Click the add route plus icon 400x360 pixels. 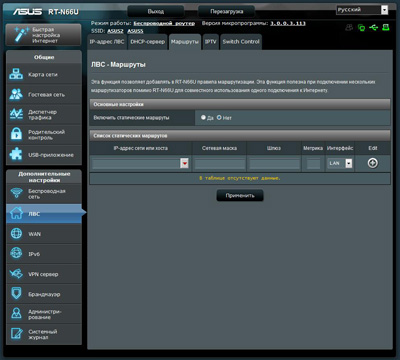point(373,163)
